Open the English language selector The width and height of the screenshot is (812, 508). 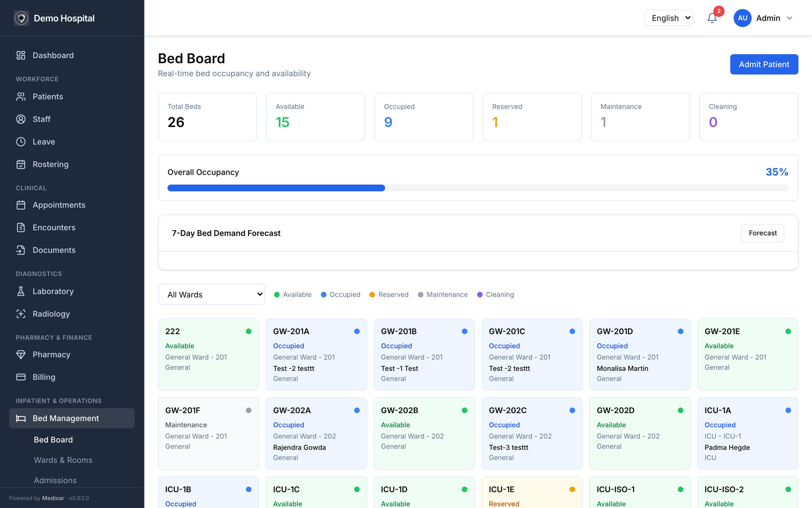(x=668, y=18)
